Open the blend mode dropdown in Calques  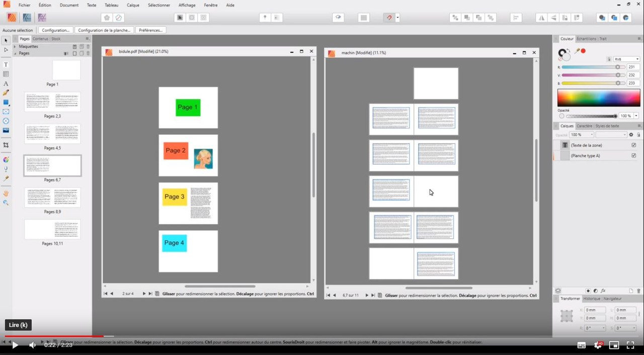[611, 135]
